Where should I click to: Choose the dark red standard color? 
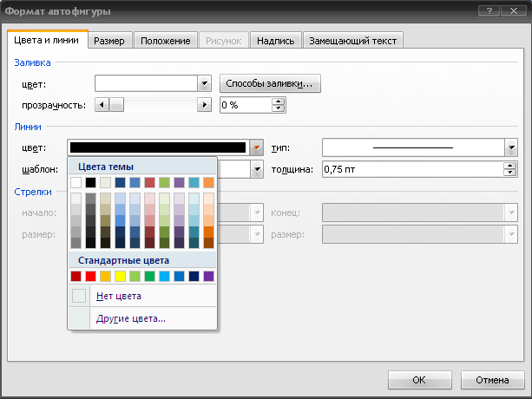tap(76, 277)
